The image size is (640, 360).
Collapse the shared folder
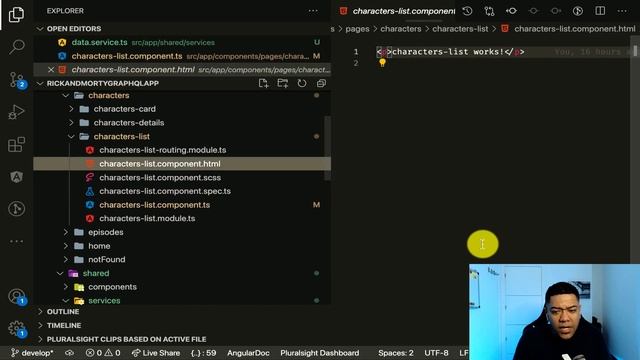click(x=60, y=273)
